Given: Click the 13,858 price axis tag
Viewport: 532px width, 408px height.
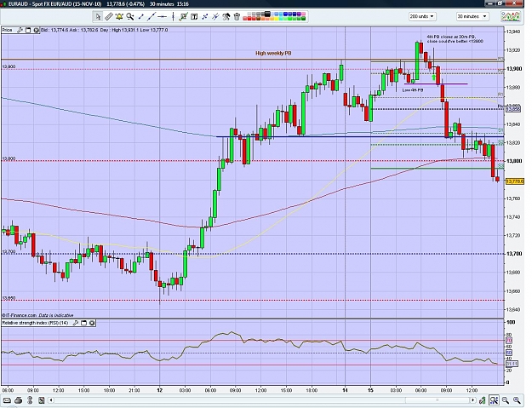Looking at the screenshot, I should pyautogui.click(x=513, y=109).
